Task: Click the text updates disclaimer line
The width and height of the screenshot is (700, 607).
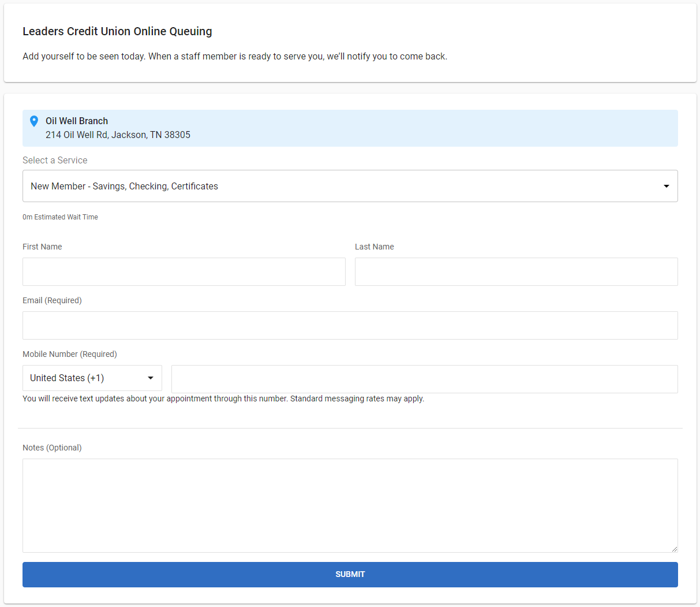Action: click(223, 399)
